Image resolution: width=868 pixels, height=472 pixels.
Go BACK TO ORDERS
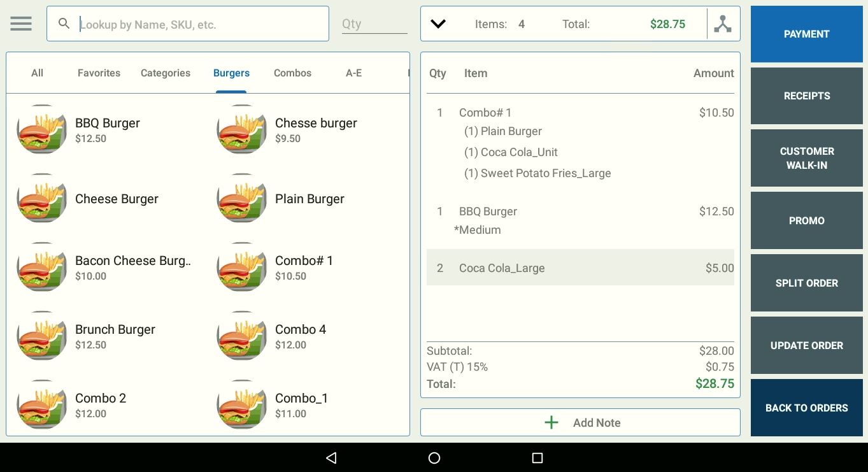[x=806, y=408]
